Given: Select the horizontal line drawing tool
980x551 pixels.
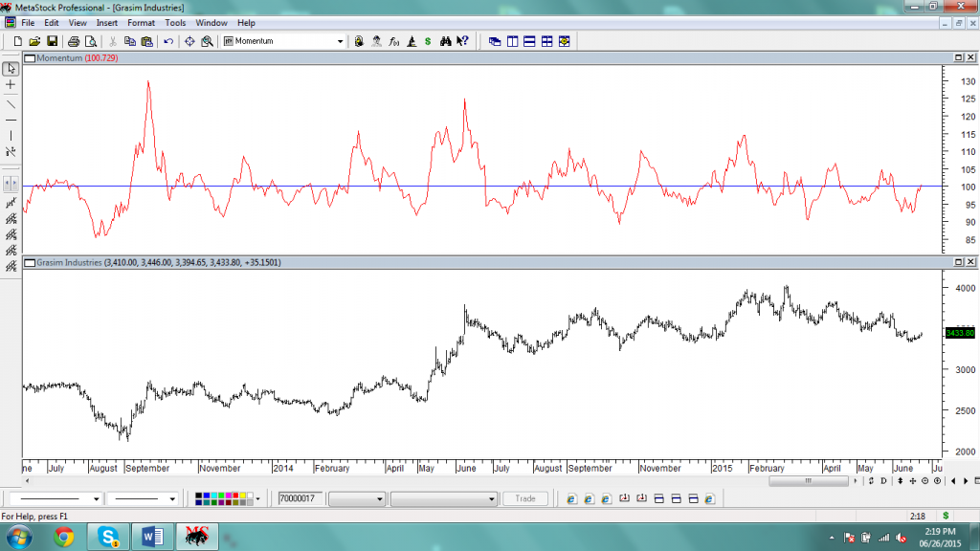Looking at the screenshot, I should (11, 120).
